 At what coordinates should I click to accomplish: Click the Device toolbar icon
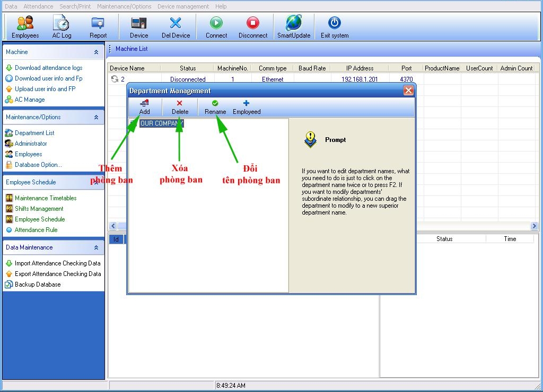point(139,27)
